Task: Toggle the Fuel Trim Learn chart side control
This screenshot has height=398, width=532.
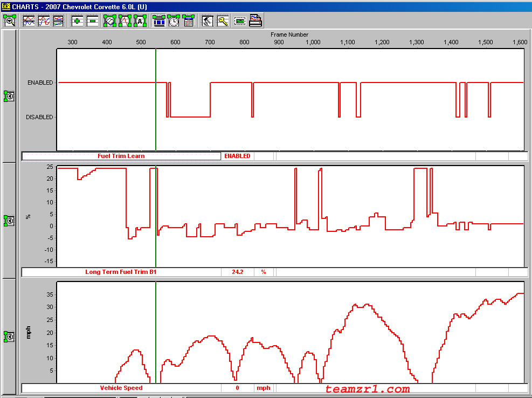Action: [9, 97]
